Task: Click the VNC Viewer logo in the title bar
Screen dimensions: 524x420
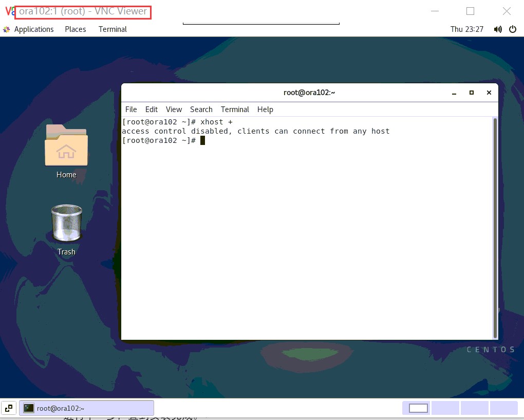Action: point(9,11)
